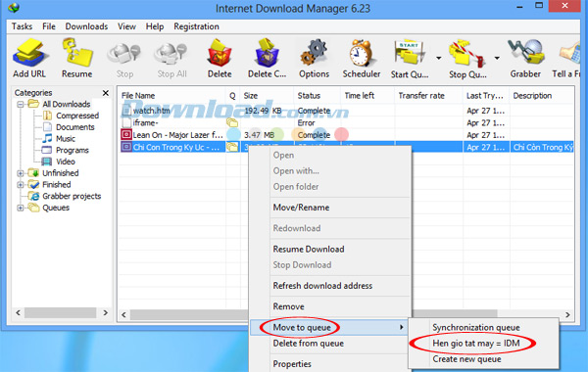This screenshot has height=372, width=588.
Task: Click the queue folder icon on iframe row
Action: pyautogui.click(x=232, y=122)
